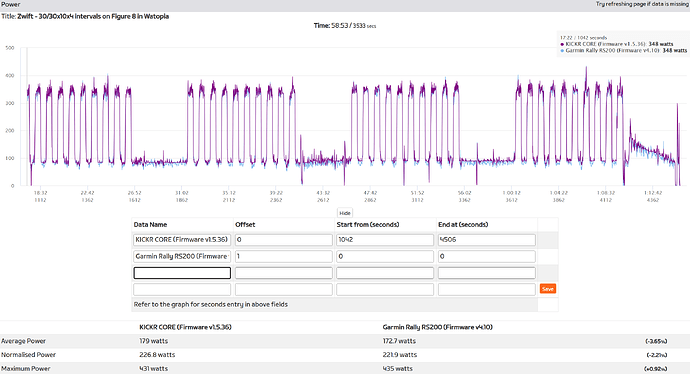Screen dimensions: 690x374
Task: Click the 'Maximum Power' row label
Action: 26,368
